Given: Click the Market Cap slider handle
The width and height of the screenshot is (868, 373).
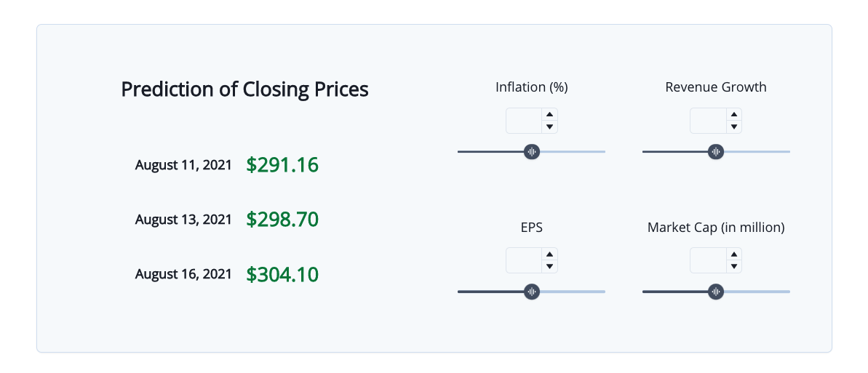Looking at the screenshot, I should 716,292.
